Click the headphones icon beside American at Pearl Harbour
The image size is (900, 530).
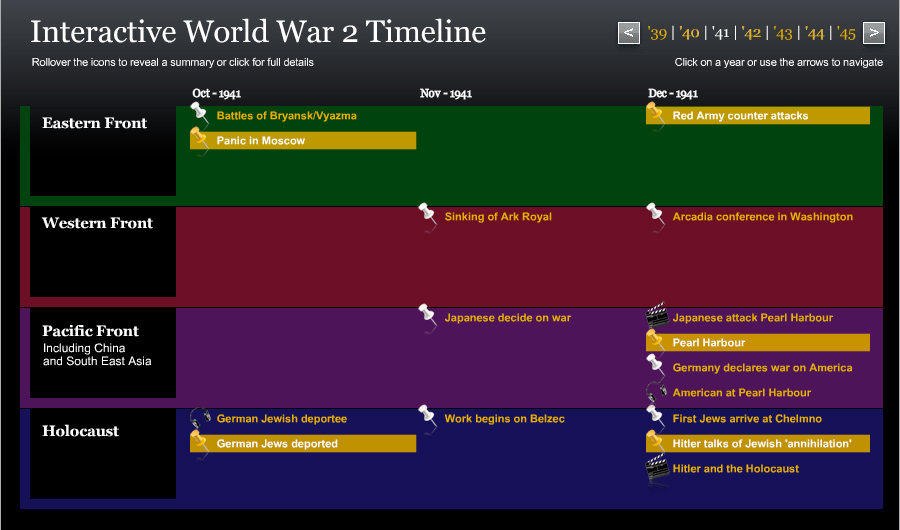656,392
